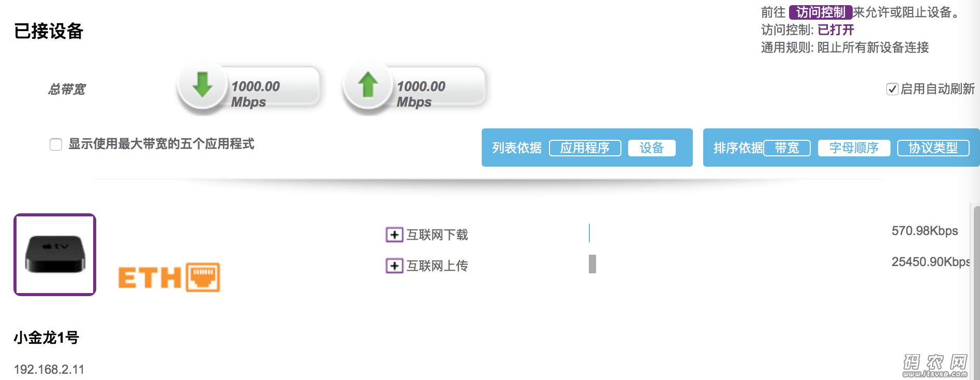Sort by 协议类型
The image size is (980, 380).
click(933, 148)
